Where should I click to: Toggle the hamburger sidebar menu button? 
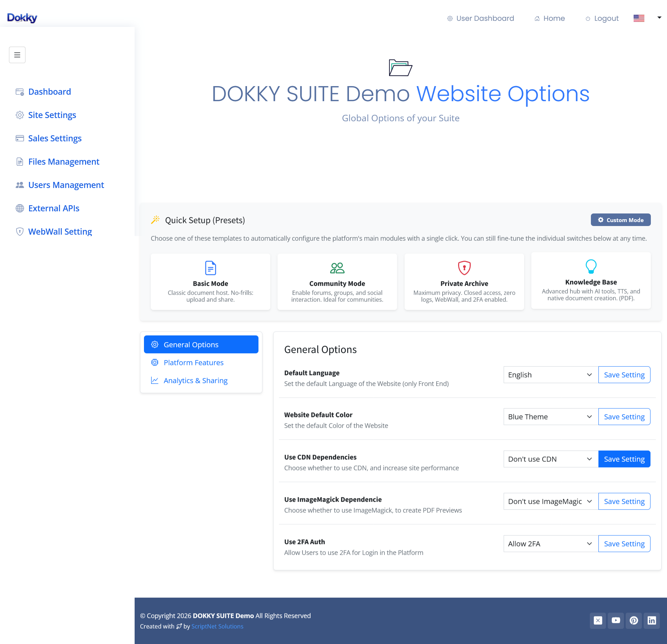click(17, 55)
